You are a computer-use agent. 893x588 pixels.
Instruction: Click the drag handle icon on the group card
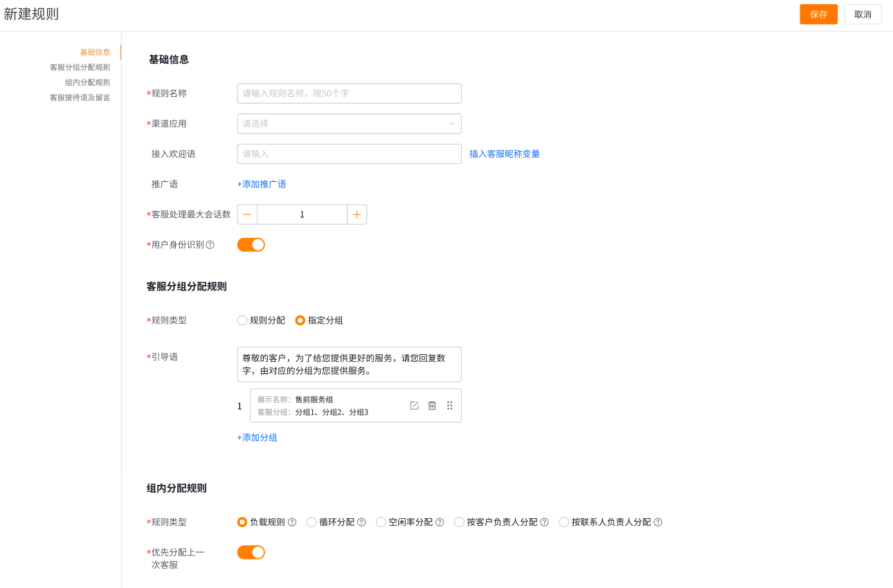point(450,405)
